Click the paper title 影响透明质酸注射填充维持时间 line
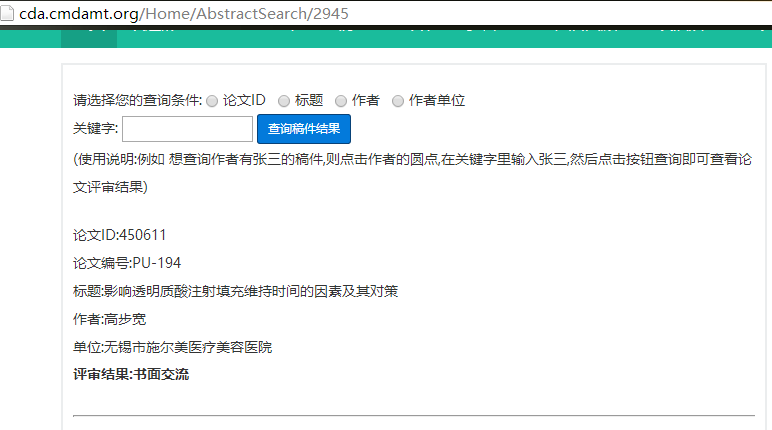The height and width of the screenshot is (430, 772). point(235,292)
